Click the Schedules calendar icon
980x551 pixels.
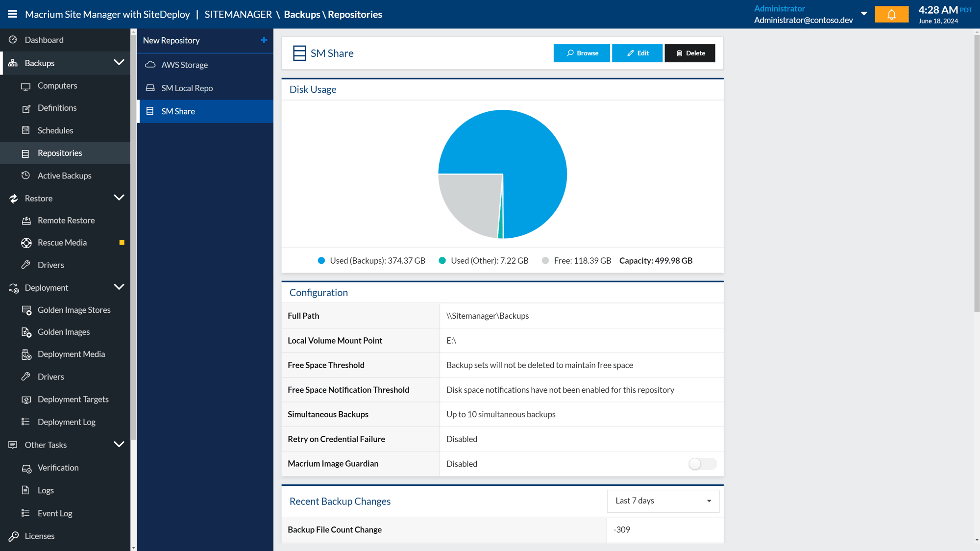[26, 130]
